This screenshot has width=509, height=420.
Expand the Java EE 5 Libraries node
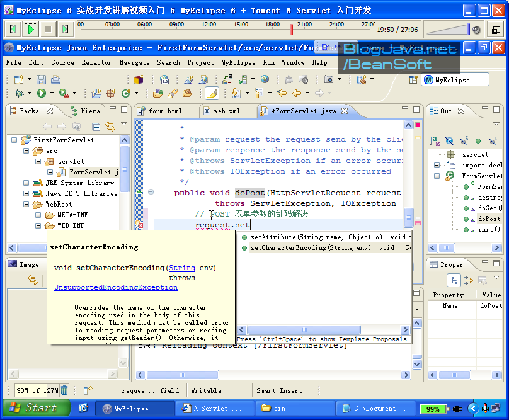26,194
